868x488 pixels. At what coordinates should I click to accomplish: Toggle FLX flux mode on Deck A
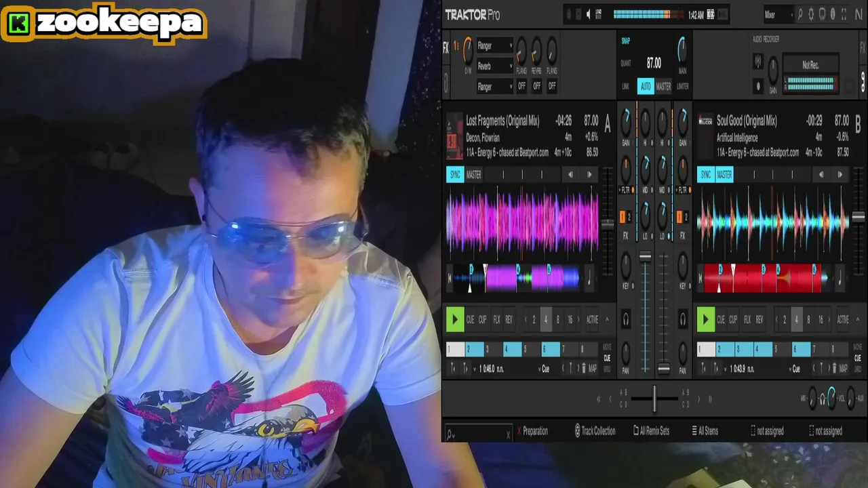coord(496,319)
